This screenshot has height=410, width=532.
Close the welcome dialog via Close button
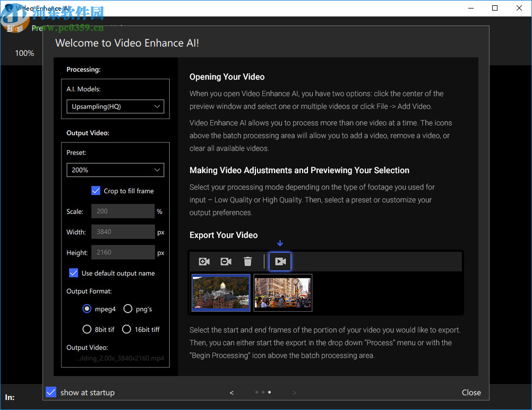click(x=471, y=392)
